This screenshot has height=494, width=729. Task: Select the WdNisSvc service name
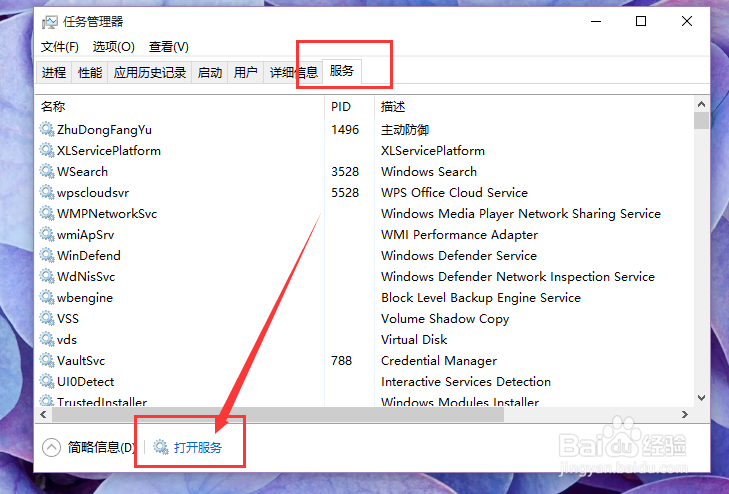(x=86, y=277)
